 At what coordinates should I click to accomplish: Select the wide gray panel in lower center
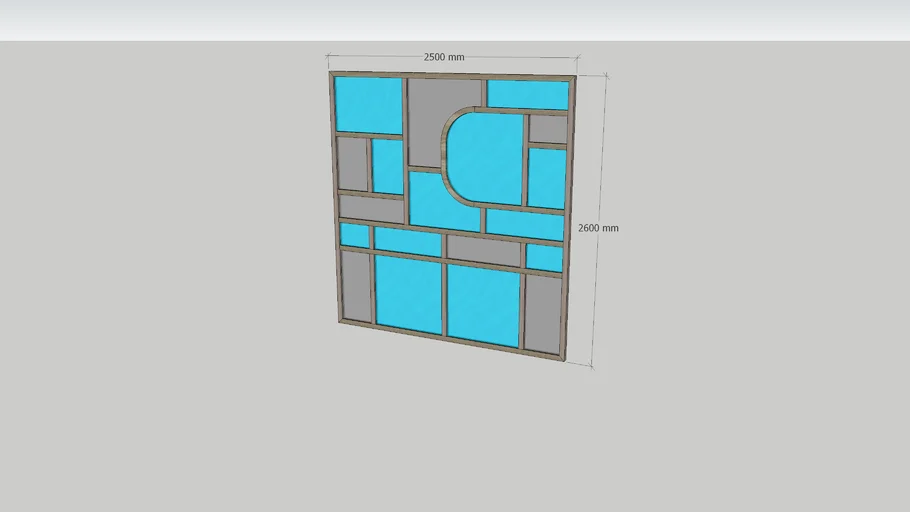(483, 250)
